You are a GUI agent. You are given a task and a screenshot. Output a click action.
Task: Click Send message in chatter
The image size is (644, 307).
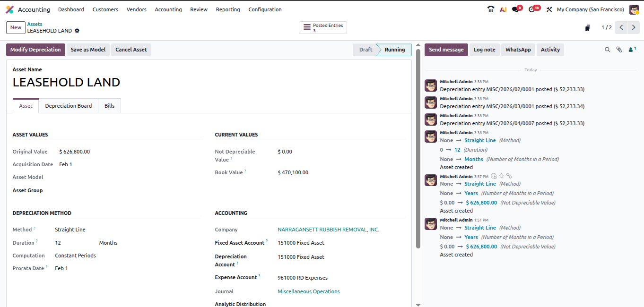[x=446, y=50]
